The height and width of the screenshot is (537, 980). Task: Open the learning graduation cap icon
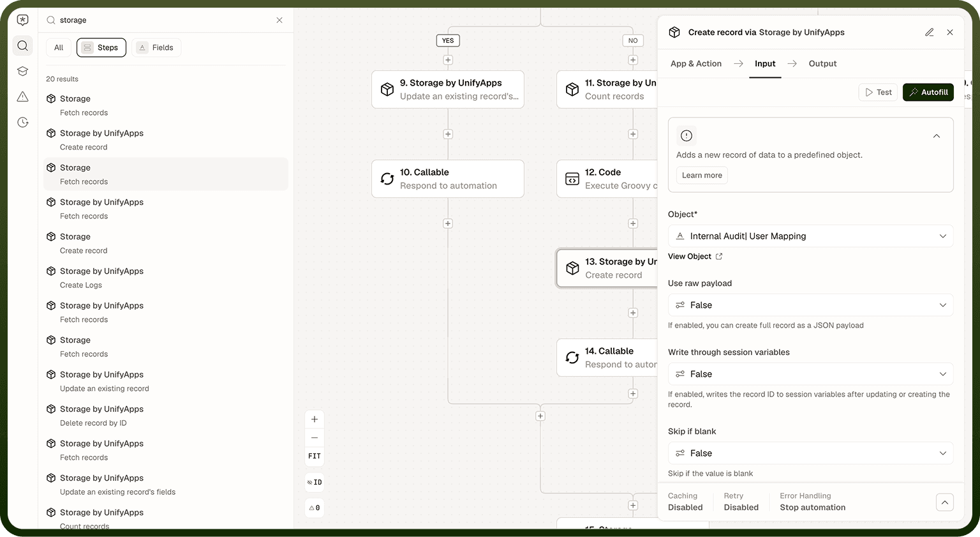point(23,71)
